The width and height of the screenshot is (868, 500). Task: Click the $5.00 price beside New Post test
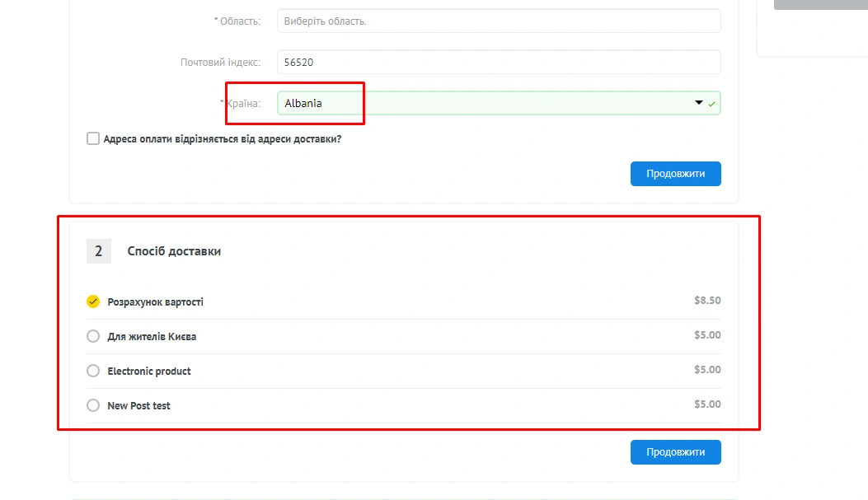706,404
